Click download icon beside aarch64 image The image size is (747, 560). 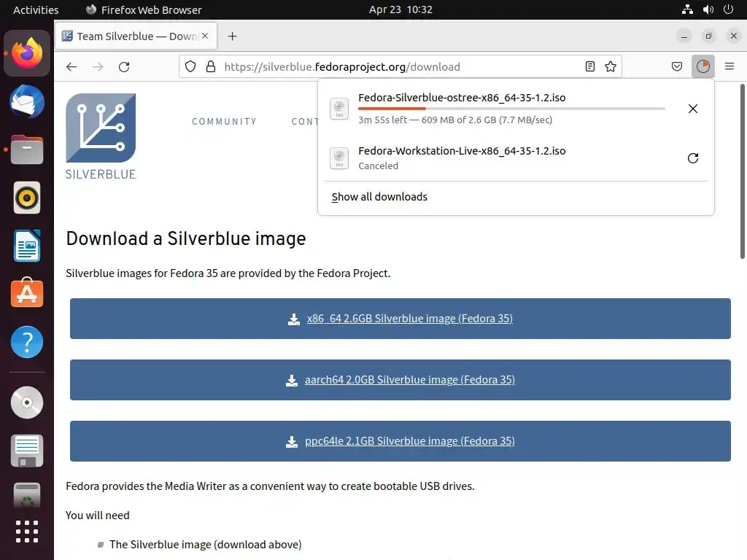pyautogui.click(x=292, y=381)
